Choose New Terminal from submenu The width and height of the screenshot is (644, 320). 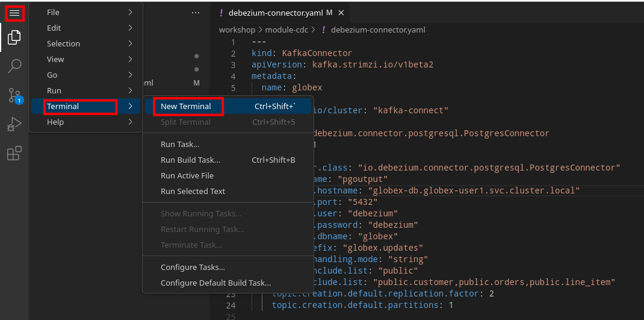[228, 106]
